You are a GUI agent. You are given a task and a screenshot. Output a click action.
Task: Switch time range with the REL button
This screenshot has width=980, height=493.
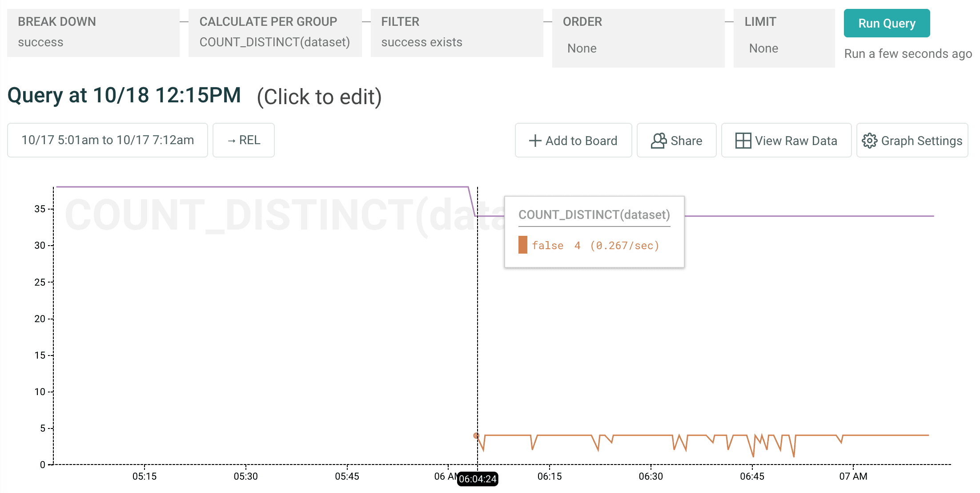pyautogui.click(x=244, y=140)
